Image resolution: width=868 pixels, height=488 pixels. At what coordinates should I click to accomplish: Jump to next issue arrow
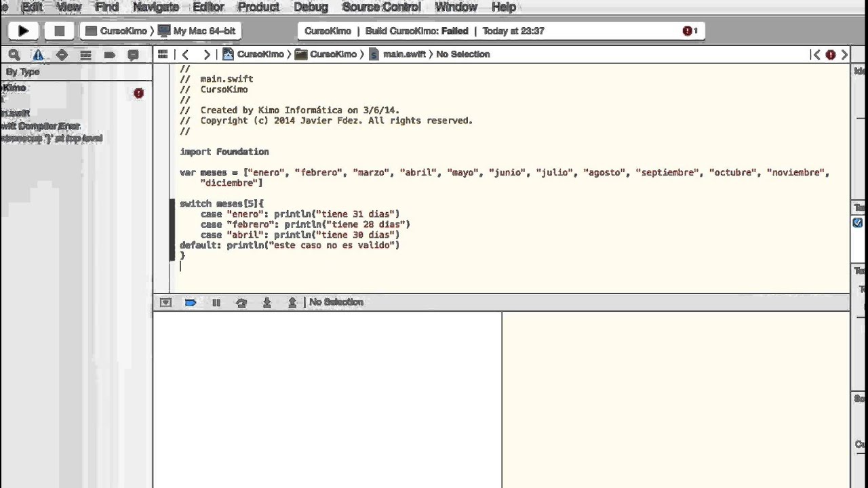[844, 55]
